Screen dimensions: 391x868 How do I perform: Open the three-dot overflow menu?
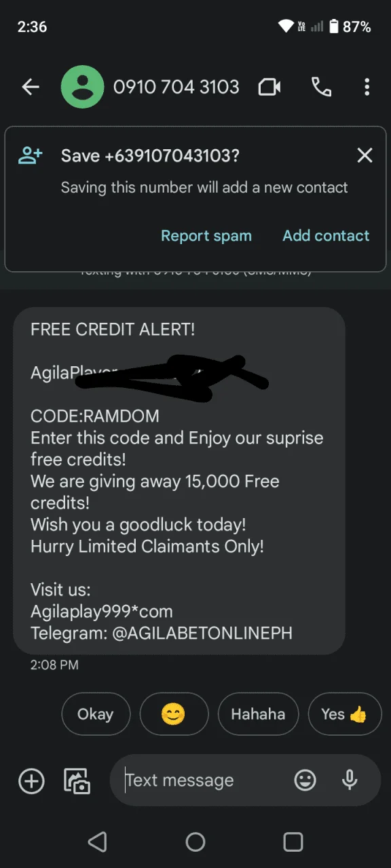(x=367, y=87)
